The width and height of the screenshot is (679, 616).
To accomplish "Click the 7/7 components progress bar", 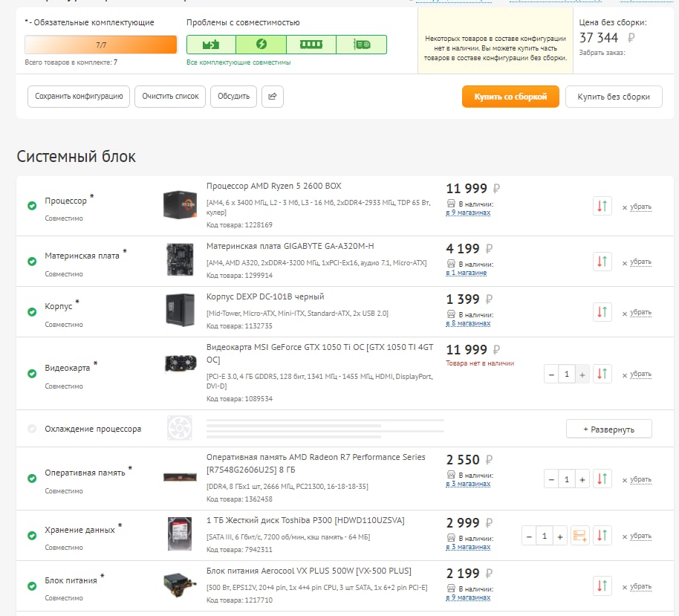I will (101, 45).
